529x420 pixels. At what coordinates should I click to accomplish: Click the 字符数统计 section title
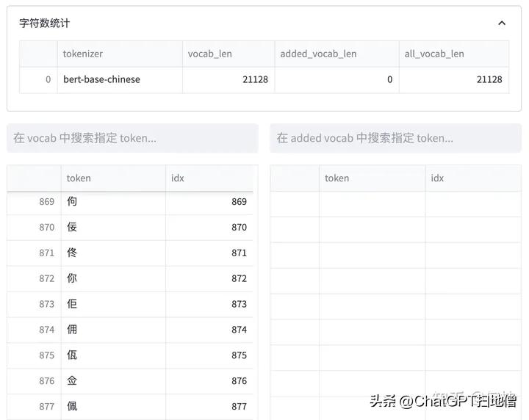(x=45, y=23)
